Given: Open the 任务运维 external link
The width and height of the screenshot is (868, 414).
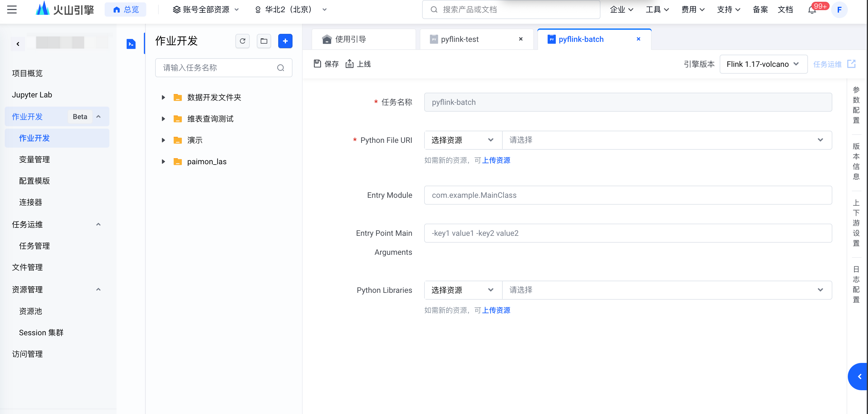Looking at the screenshot, I should [x=834, y=64].
